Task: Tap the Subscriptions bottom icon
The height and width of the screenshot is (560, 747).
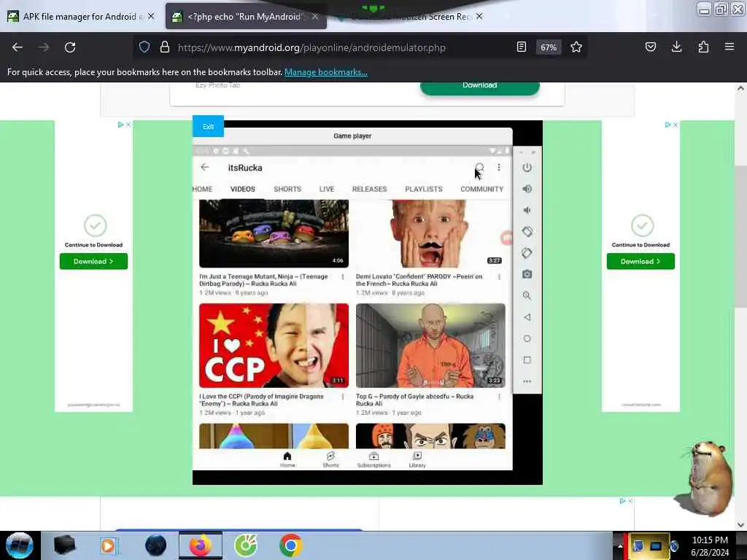Action: coord(374,459)
